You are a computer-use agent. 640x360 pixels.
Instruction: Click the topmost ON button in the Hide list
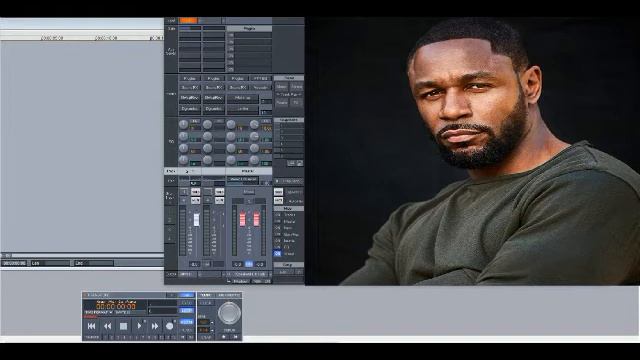pyautogui.click(x=278, y=214)
